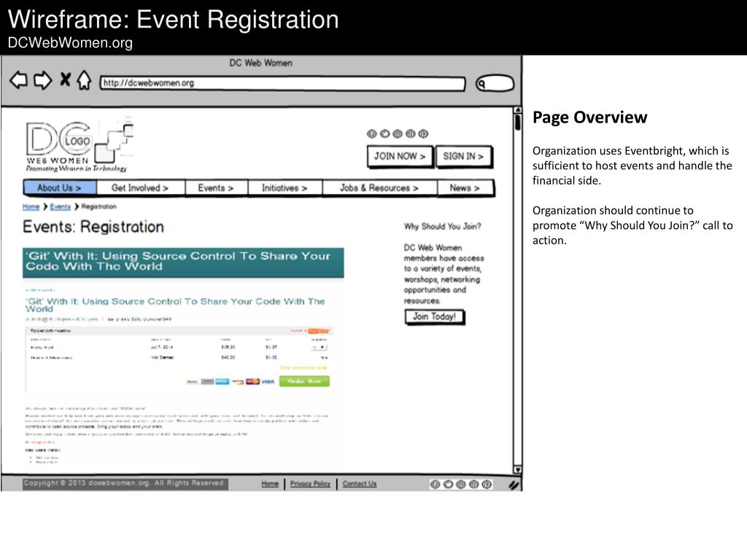Click the browser home icon
Screen dimensions: 747x560
[x=85, y=79]
